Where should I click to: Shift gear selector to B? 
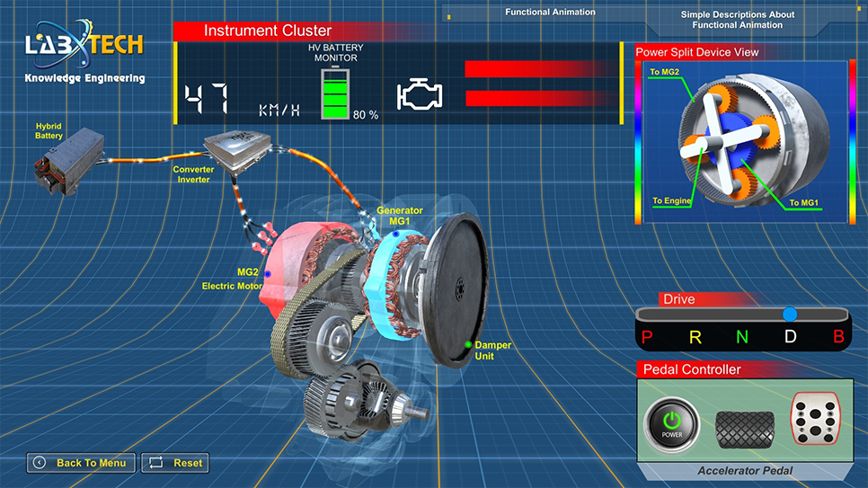coord(838,337)
